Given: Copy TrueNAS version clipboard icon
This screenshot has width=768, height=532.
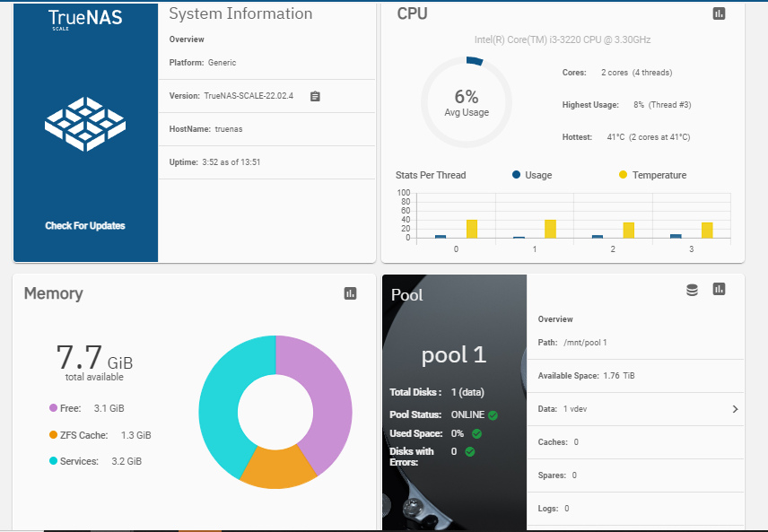Looking at the screenshot, I should [x=315, y=97].
